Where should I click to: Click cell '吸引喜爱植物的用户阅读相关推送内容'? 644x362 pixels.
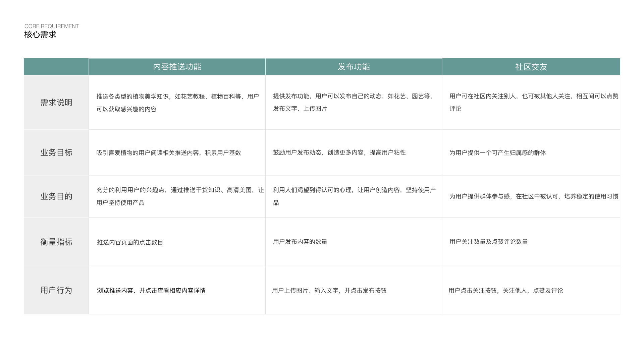[177, 153]
